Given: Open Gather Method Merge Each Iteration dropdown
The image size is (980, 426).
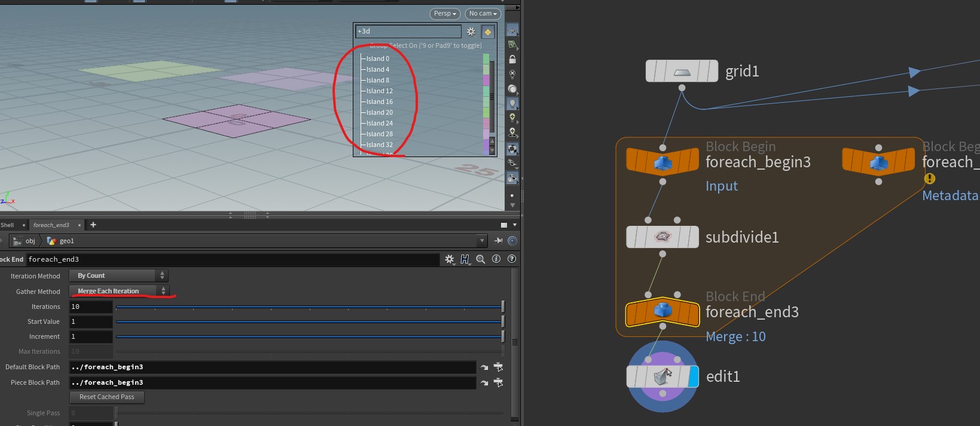Looking at the screenshot, I should pos(118,291).
